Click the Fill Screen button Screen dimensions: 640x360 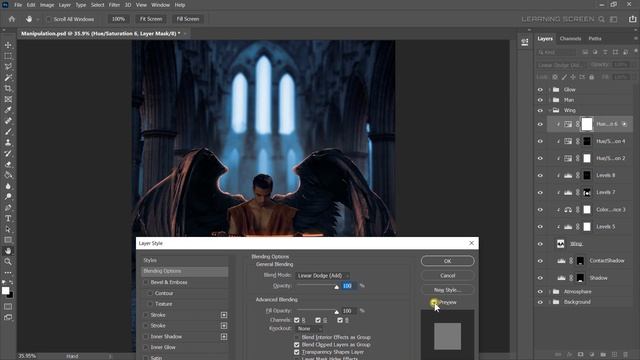click(188, 19)
